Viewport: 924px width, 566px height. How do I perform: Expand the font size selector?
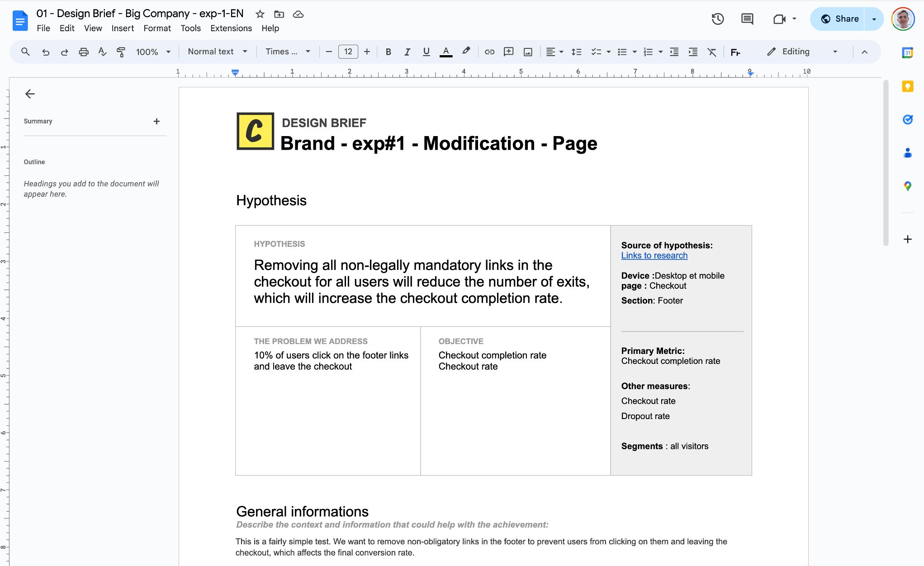348,51
